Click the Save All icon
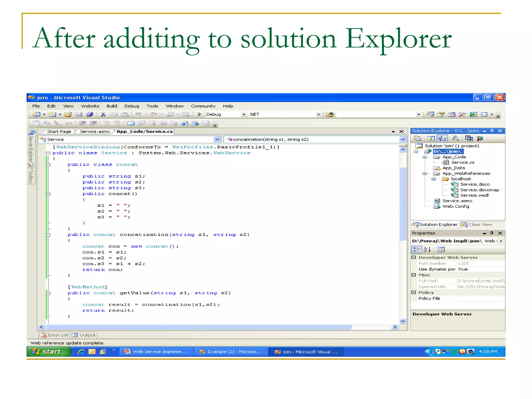The image size is (532, 399). [x=90, y=114]
